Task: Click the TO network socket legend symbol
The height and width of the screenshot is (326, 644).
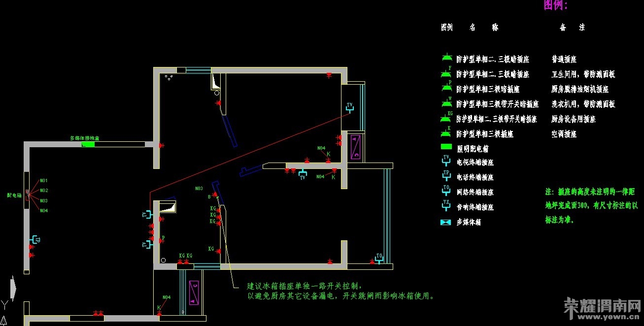Action: 446,191
